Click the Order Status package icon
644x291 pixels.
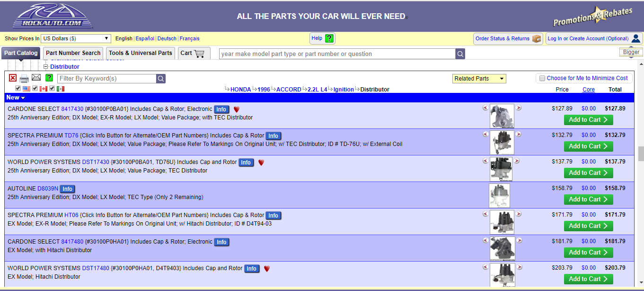click(x=537, y=38)
